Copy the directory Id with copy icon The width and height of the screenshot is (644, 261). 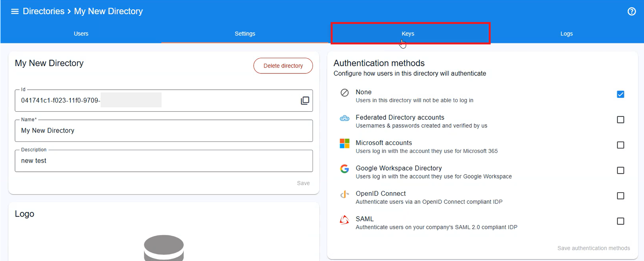(x=305, y=101)
